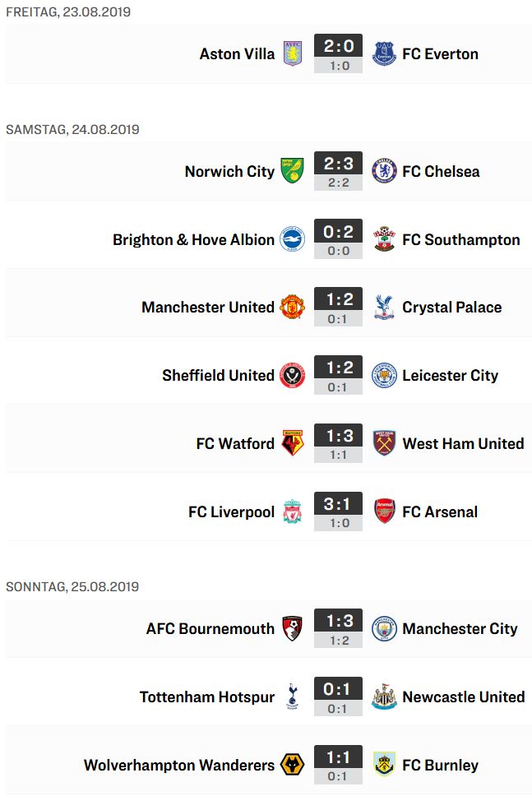Select the Wolverhampton Wanderers wolf crest
532x796 pixels.
point(293,765)
